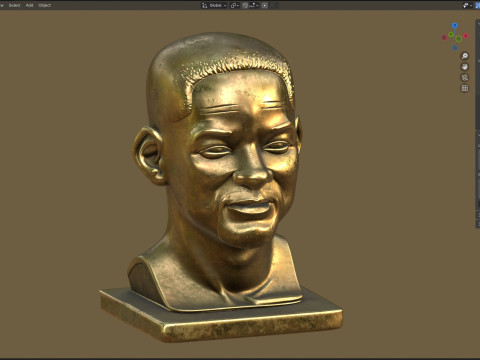Click the bright red X axis on gizmo
This screenshot has width=480, height=360.
(466, 36)
